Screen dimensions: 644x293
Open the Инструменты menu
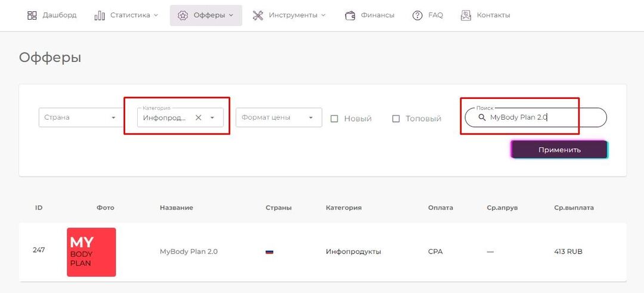tap(293, 15)
